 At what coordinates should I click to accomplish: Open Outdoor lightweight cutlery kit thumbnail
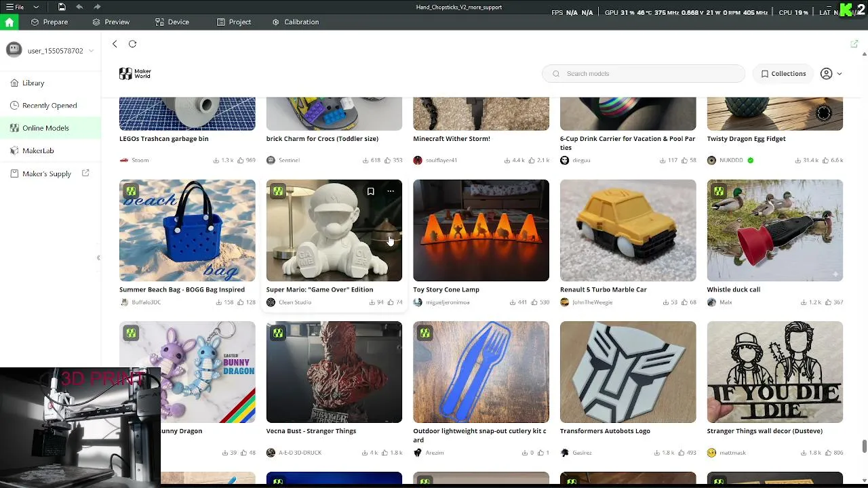coord(481,372)
